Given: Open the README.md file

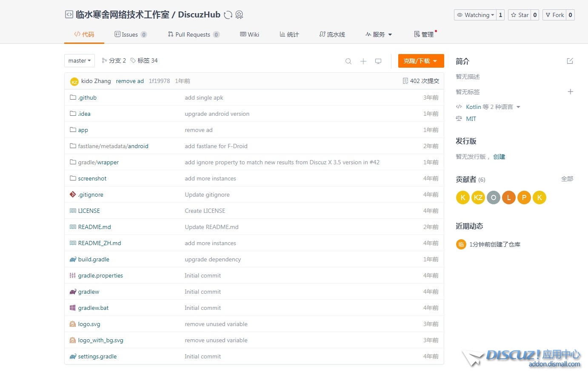Looking at the screenshot, I should pos(94,227).
